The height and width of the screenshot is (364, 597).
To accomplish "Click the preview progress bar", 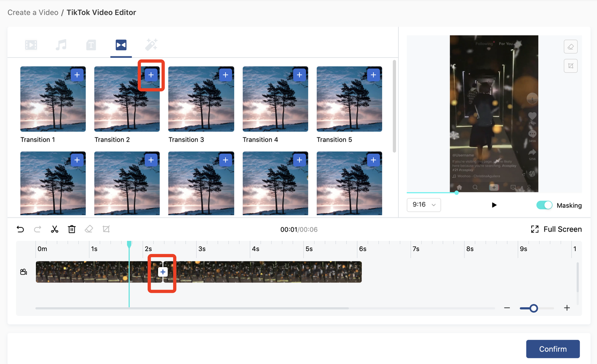I will 494,192.
